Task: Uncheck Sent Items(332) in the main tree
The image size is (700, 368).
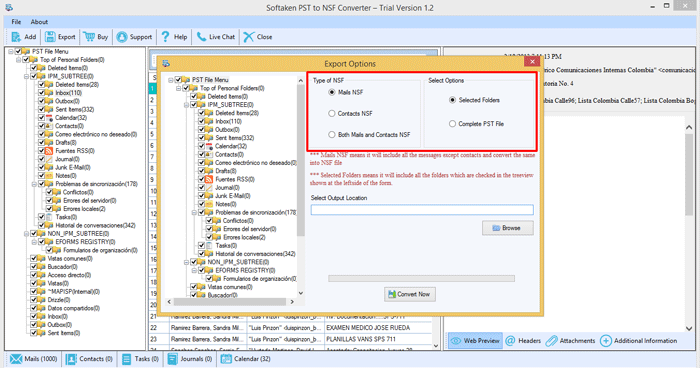Action: (x=42, y=109)
